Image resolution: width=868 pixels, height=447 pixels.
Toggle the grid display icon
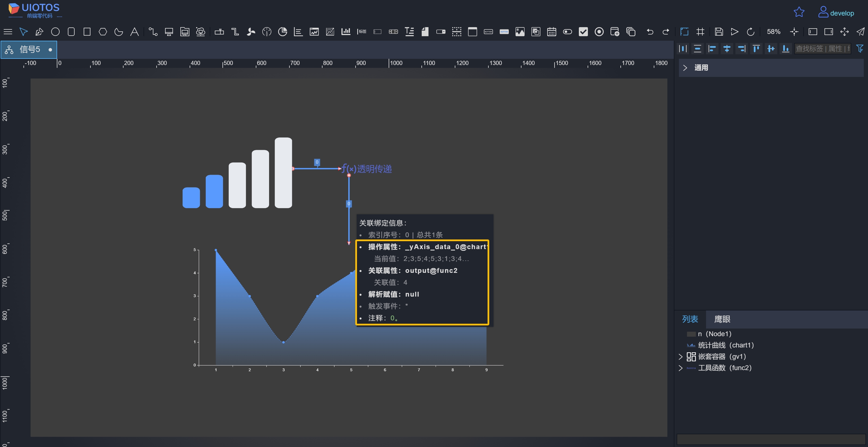[700, 32]
